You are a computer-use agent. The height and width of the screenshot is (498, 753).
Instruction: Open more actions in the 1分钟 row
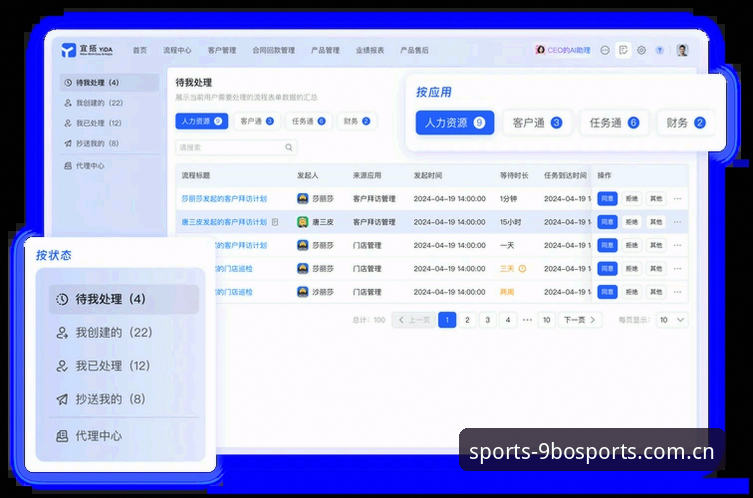(x=678, y=198)
